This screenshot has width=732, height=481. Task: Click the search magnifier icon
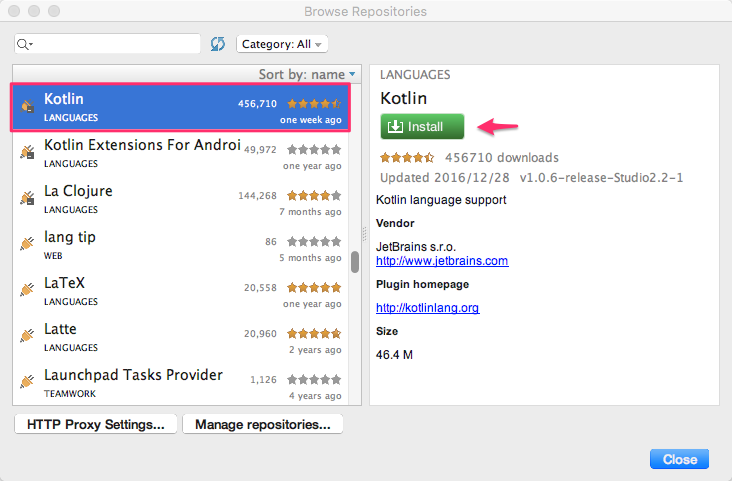pyautogui.click(x=25, y=44)
